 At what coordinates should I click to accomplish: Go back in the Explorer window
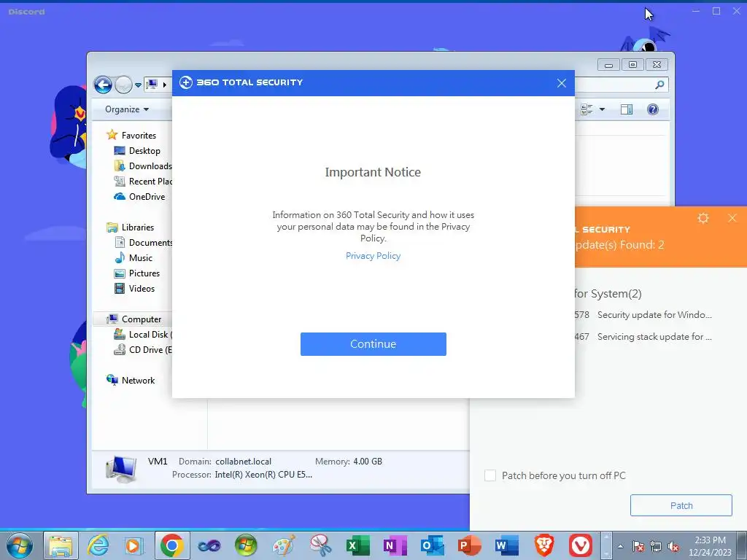pyautogui.click(x=103, y=85)
